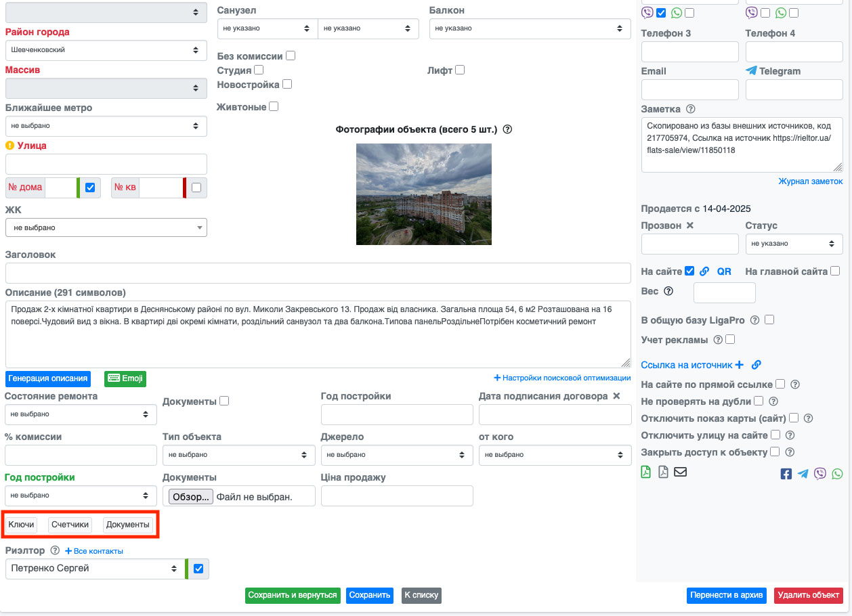This screenshot has width=852, height=616.
Task: Click the WhatsApp share icon at bottom right
Action: (x=838, y=474)
